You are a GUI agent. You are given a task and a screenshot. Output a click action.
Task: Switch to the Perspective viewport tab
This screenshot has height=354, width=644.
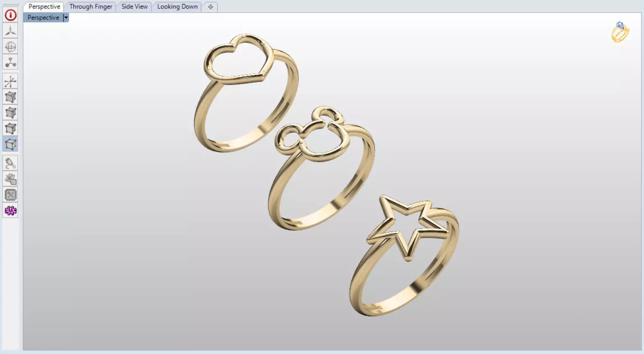point(44,7)
